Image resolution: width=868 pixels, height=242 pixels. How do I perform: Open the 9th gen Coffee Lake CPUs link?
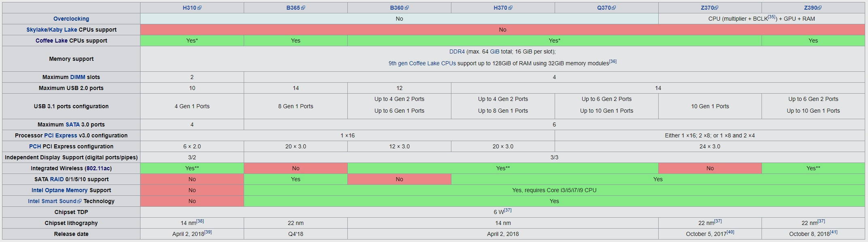[422, 63]
